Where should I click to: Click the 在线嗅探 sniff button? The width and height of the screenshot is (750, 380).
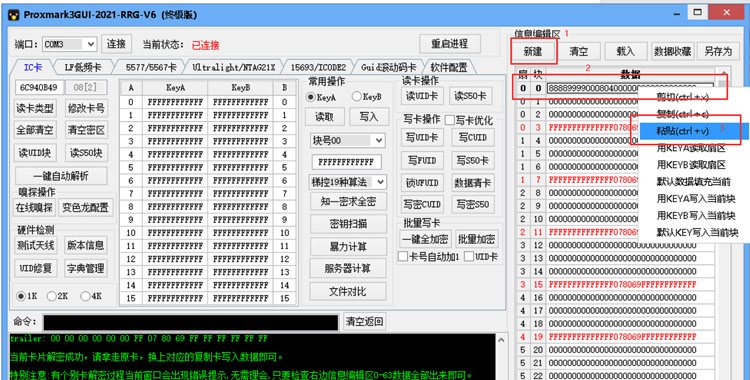(x=35, y=208)
